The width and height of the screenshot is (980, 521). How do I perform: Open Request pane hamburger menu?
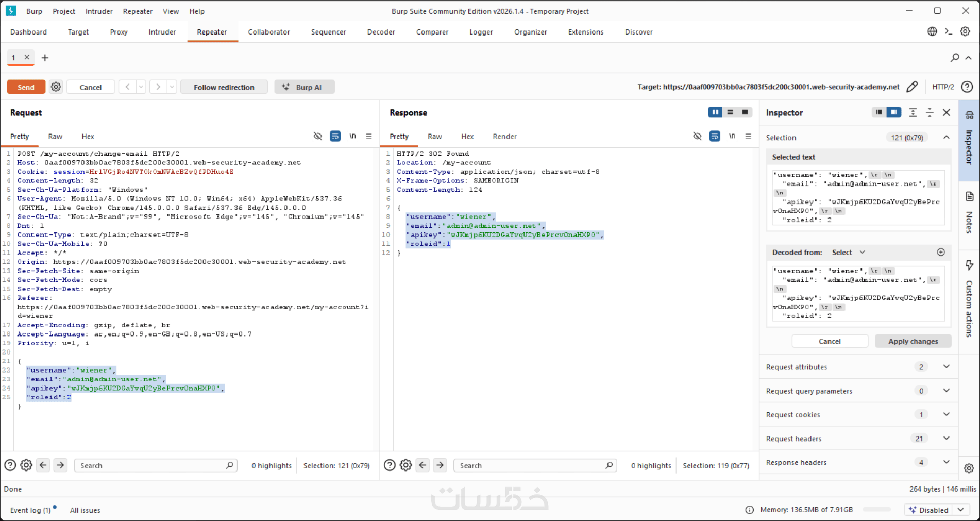click(369, 136)
